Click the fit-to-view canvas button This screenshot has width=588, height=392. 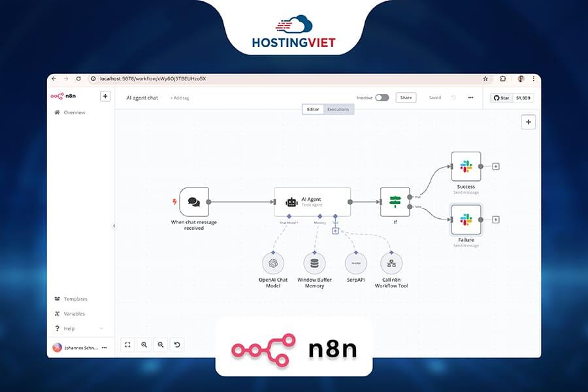(x=128, y=344)
